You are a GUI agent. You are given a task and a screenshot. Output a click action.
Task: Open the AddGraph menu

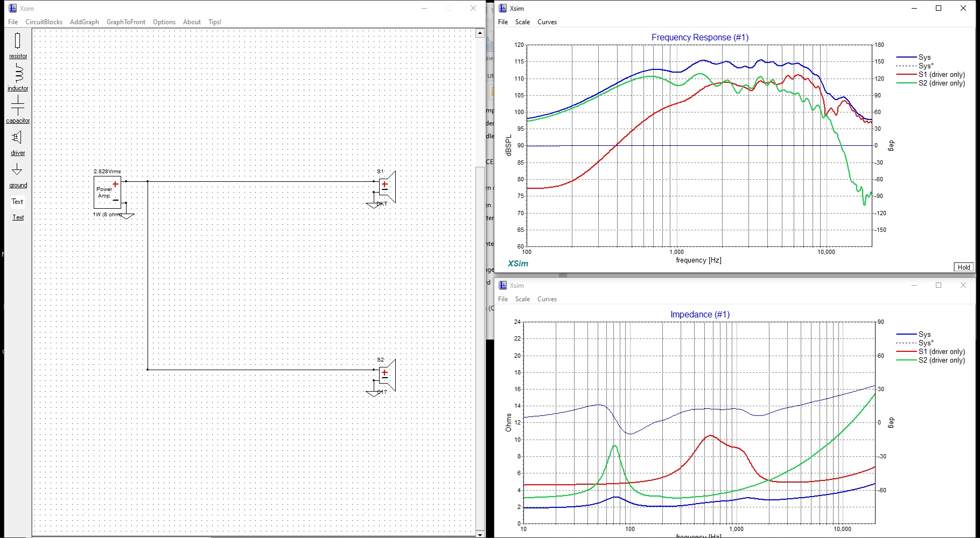click(85, 22)
